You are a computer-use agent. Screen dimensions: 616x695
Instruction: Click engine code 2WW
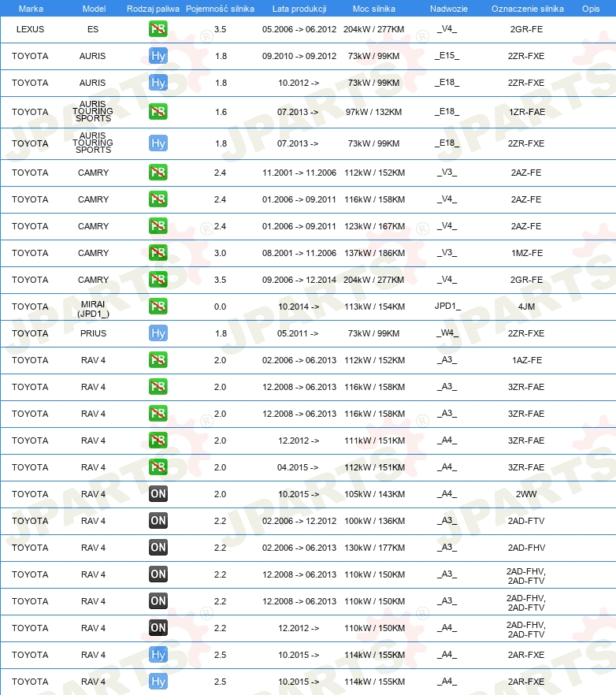(526, 494)
